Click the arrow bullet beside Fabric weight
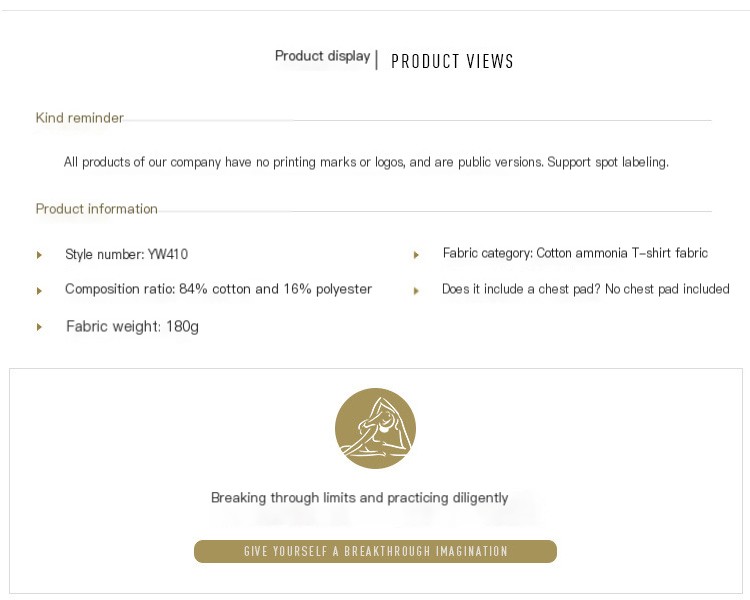 click(39, 327)
